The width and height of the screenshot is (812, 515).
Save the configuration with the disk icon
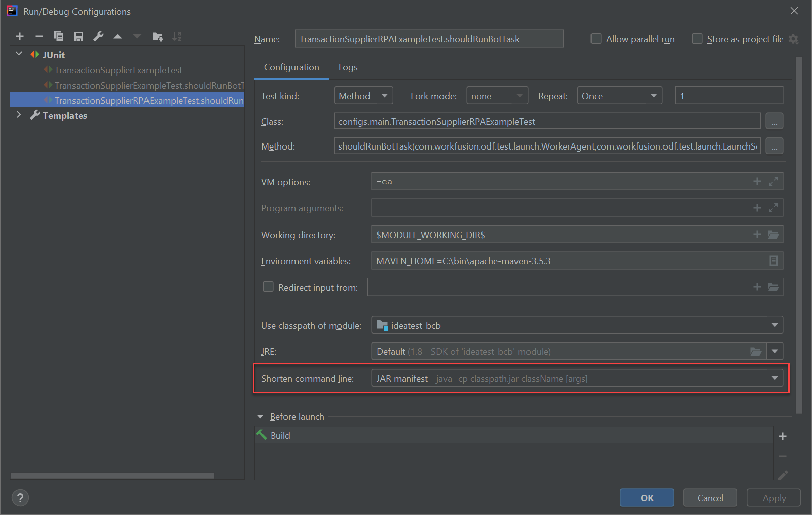click(x=79, y=36)
